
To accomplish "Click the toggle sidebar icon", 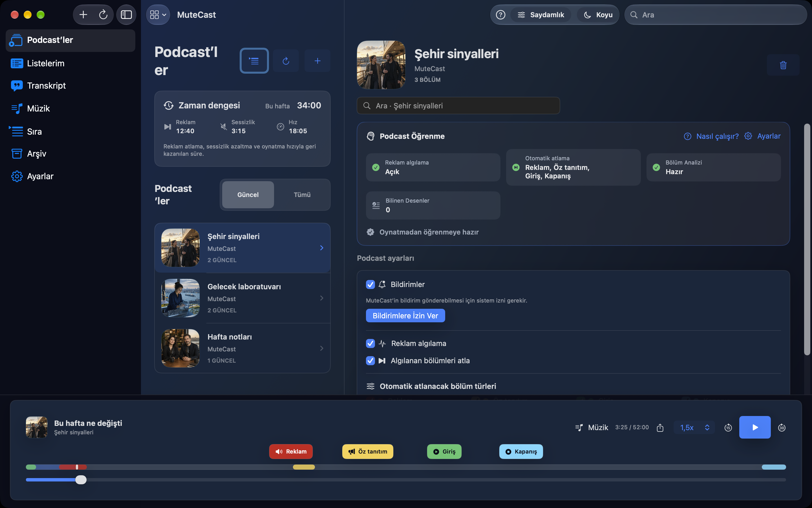I will pyautogui.click(x=126, y=15).
